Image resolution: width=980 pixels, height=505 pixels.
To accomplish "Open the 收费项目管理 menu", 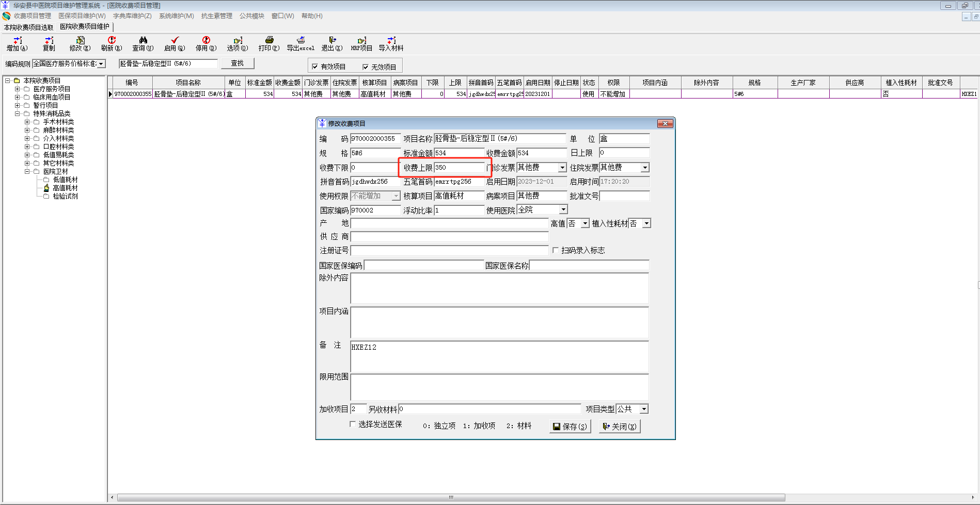I will point(33,16).
